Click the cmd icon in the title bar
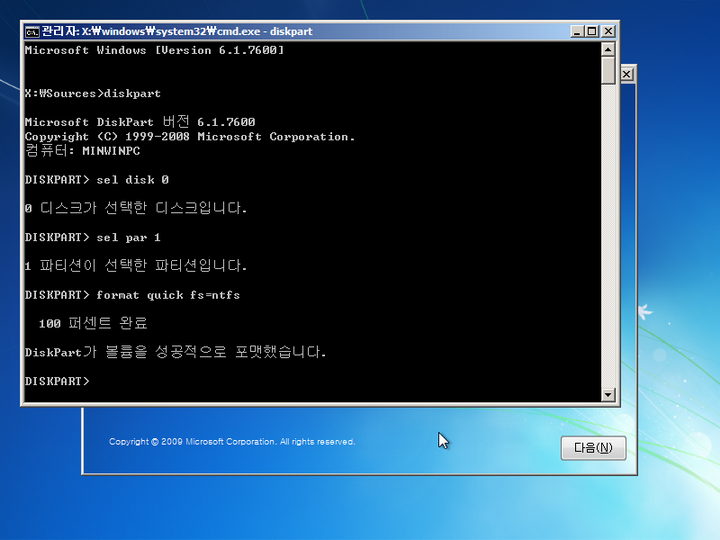Screen dimensions: 720x540 [x=32, y=31]
